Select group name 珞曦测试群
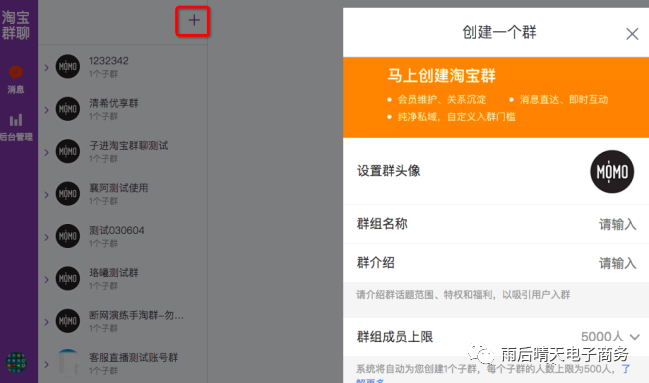The image size is (649, 383). coord(114,273)
